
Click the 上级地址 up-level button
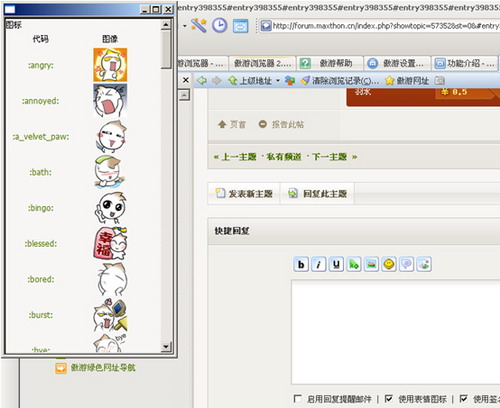[250, 80]
